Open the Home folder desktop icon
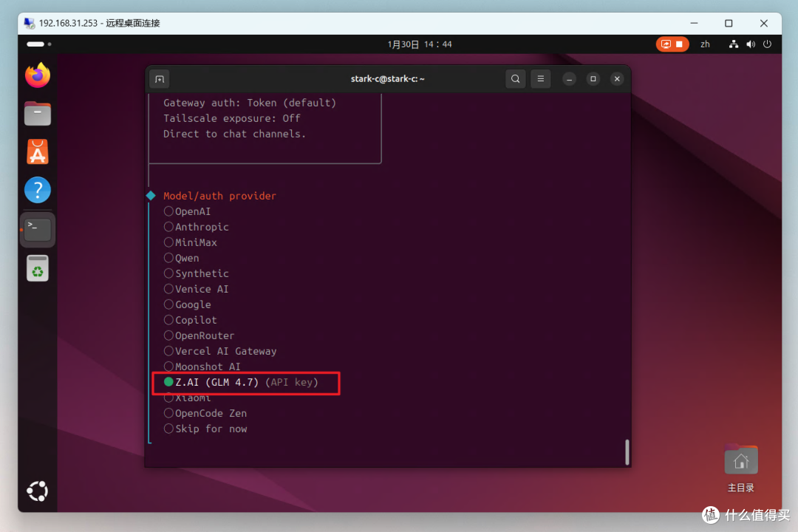Screen dimensions: 798x532 point(741,468)
